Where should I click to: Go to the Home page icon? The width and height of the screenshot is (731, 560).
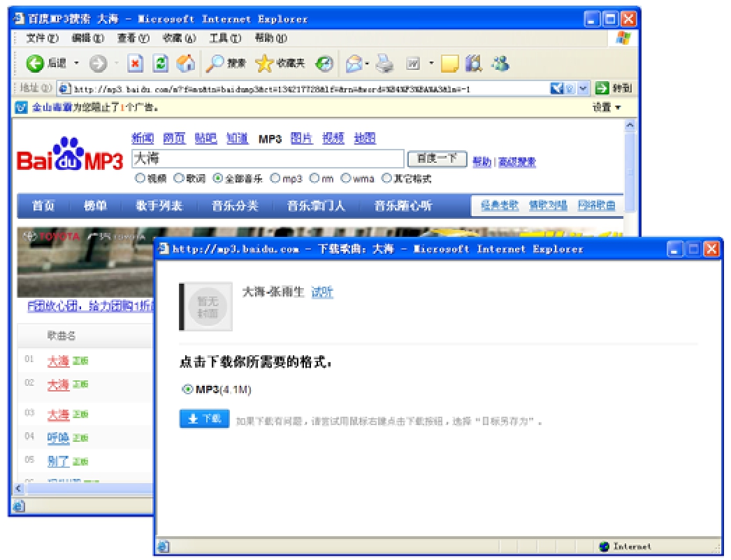point(186,64)
